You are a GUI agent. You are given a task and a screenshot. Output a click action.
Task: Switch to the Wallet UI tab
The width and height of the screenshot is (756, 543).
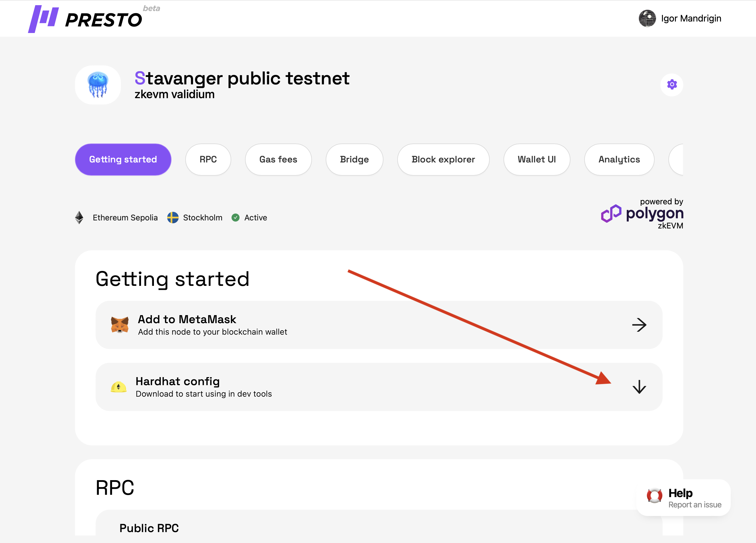537,160
